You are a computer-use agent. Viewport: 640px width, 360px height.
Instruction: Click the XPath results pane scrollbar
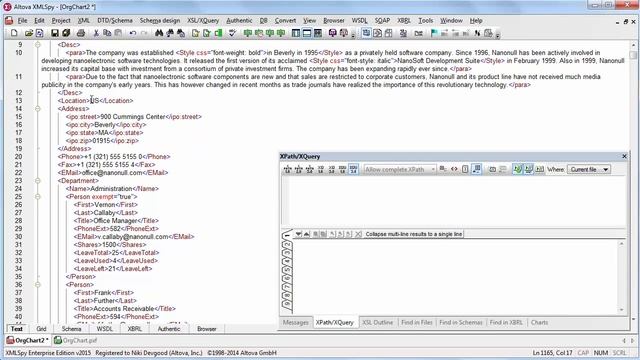tap(622, 276)
